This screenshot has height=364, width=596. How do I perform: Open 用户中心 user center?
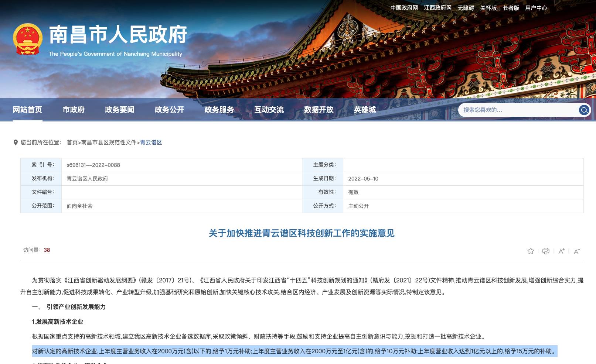click(536, 8)
